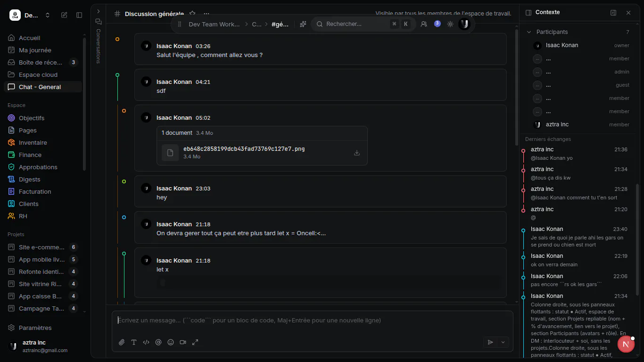The height and width of the screenshot is (362, 644).
Task: Download the eb648c28...png attachment
Action: click(x=357, y=153)
